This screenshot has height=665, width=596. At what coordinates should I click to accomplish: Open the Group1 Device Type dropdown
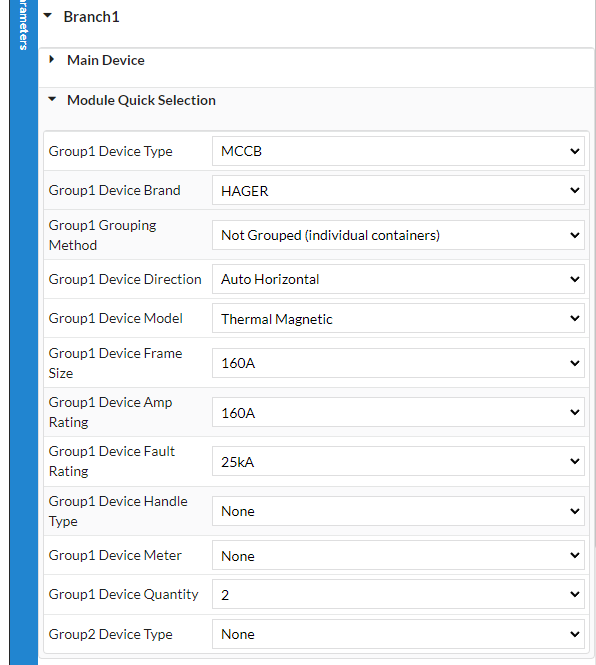(x=398, y=151)
